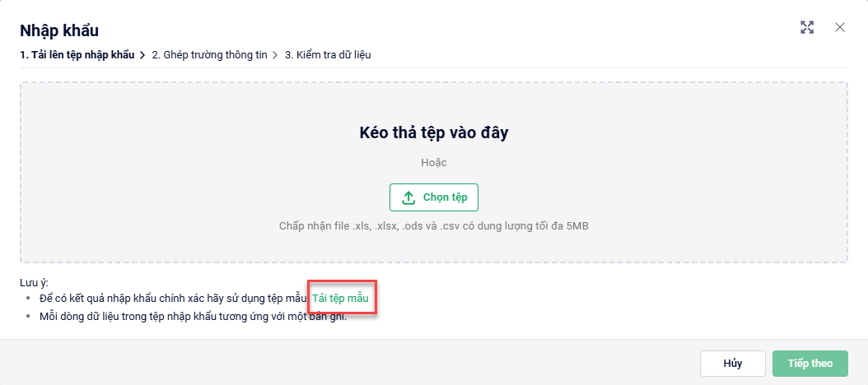Click the chevron before step 3

click(x=276, y=55)
